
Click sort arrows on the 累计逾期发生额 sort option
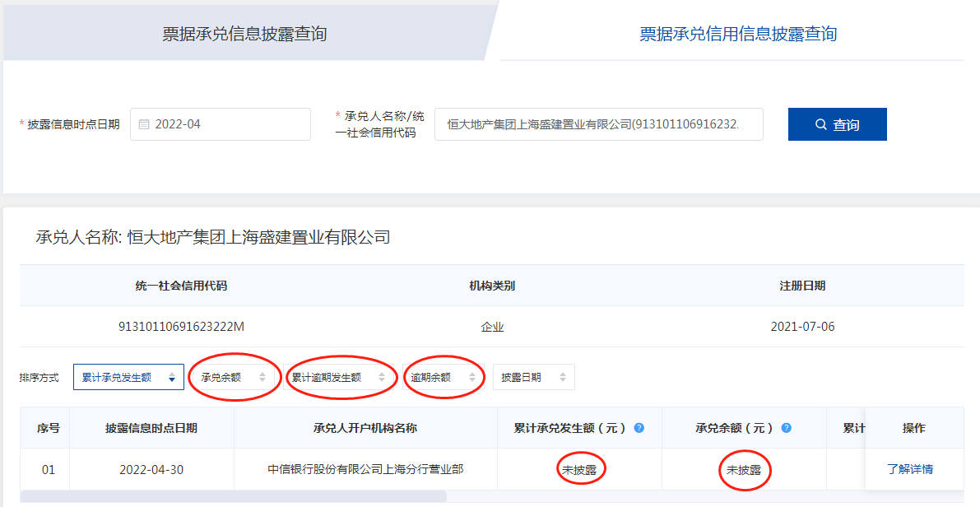[x=382, y=377]
